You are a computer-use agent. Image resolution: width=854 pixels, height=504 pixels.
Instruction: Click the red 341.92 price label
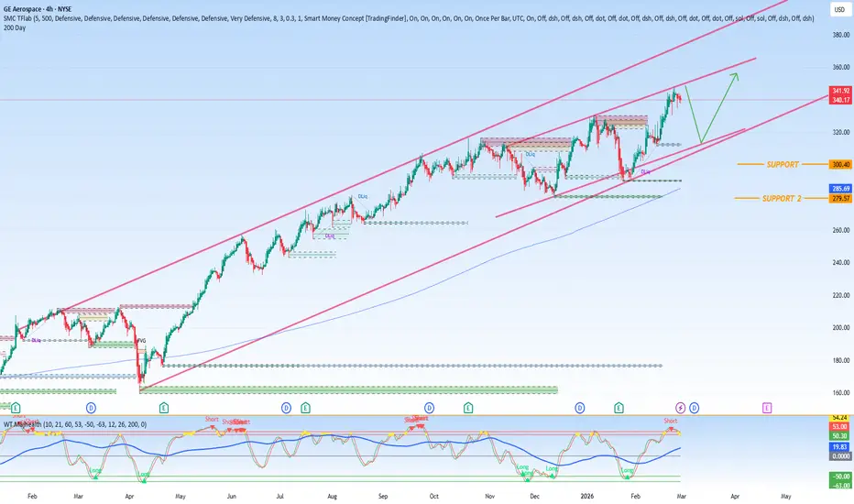tap(840, 91)
